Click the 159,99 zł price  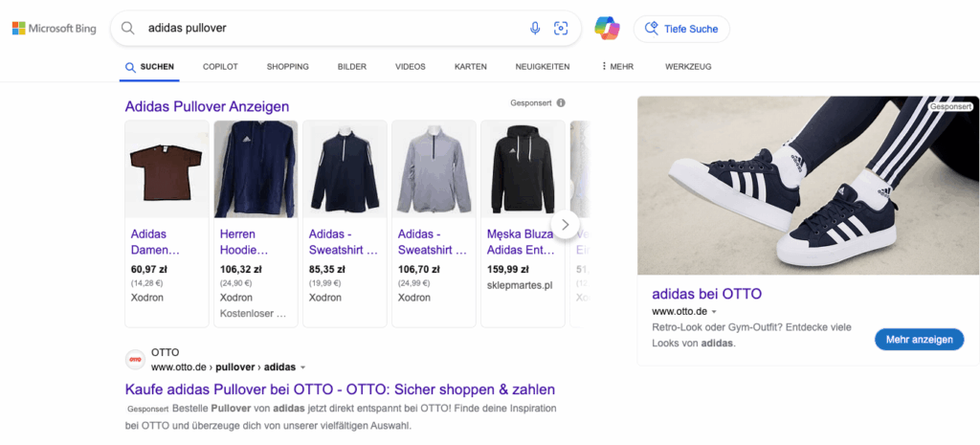coord(507,270)
